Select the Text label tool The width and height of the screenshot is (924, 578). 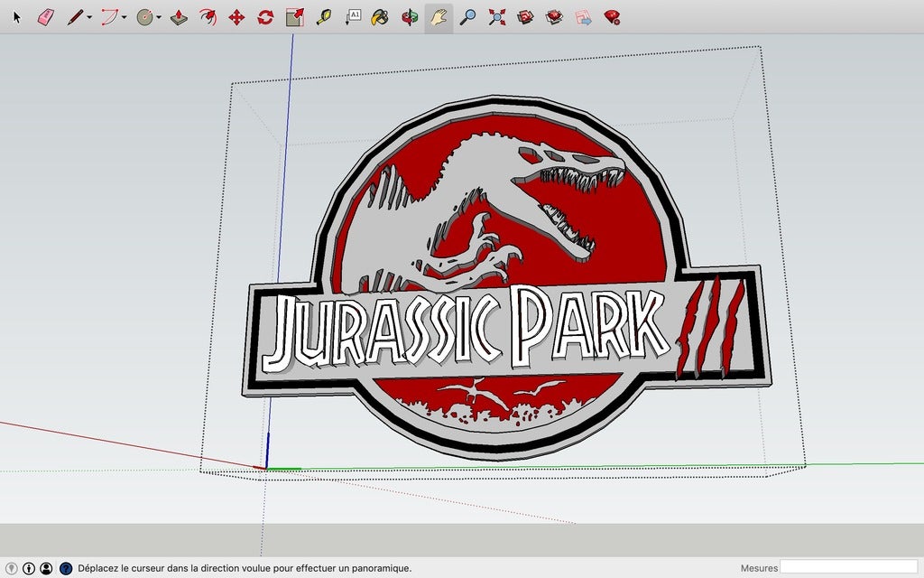point(354,17)
